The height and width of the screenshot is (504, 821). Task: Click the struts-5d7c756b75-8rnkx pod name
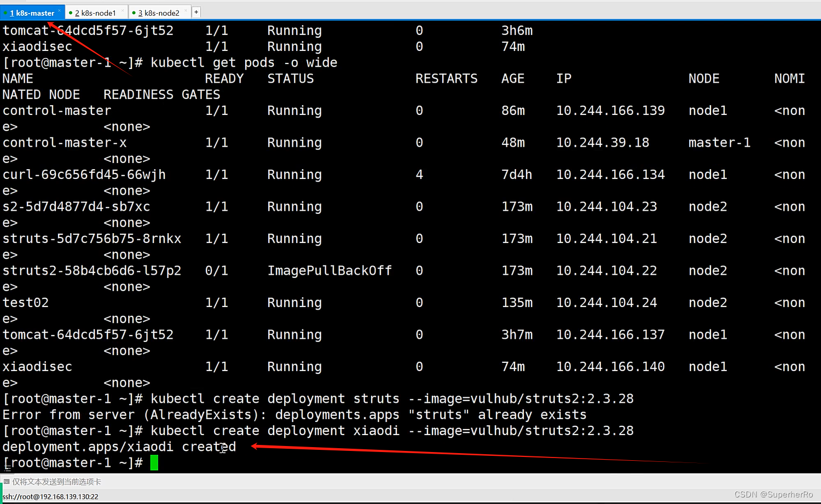click(92, 239)
